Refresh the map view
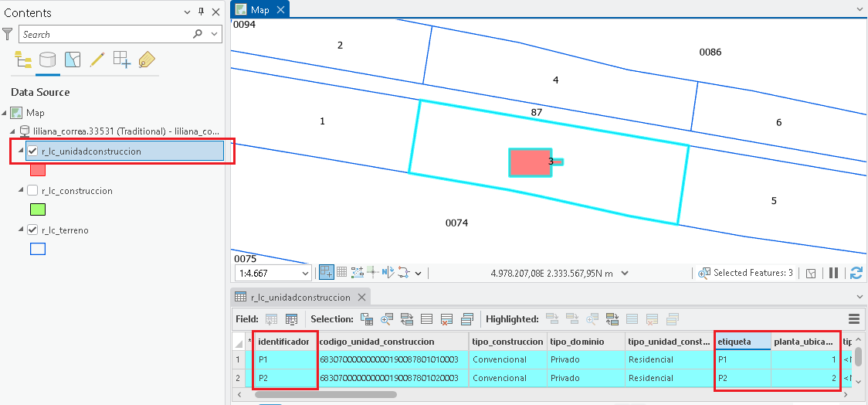 856,273
